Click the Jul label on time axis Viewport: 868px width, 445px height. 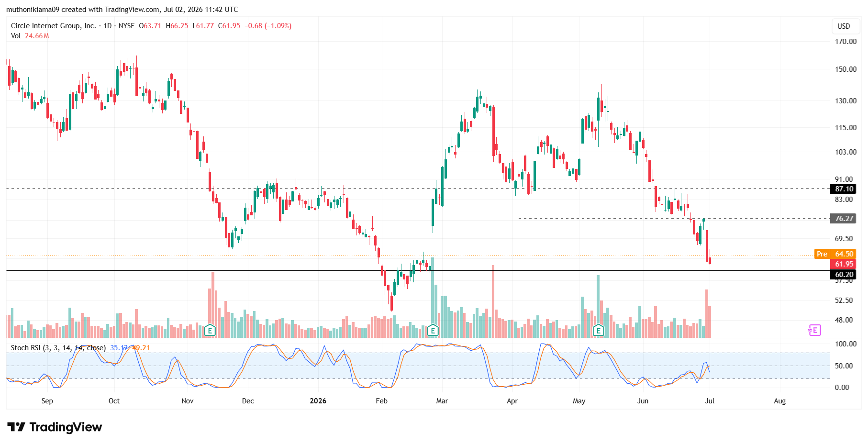[710, 401]
